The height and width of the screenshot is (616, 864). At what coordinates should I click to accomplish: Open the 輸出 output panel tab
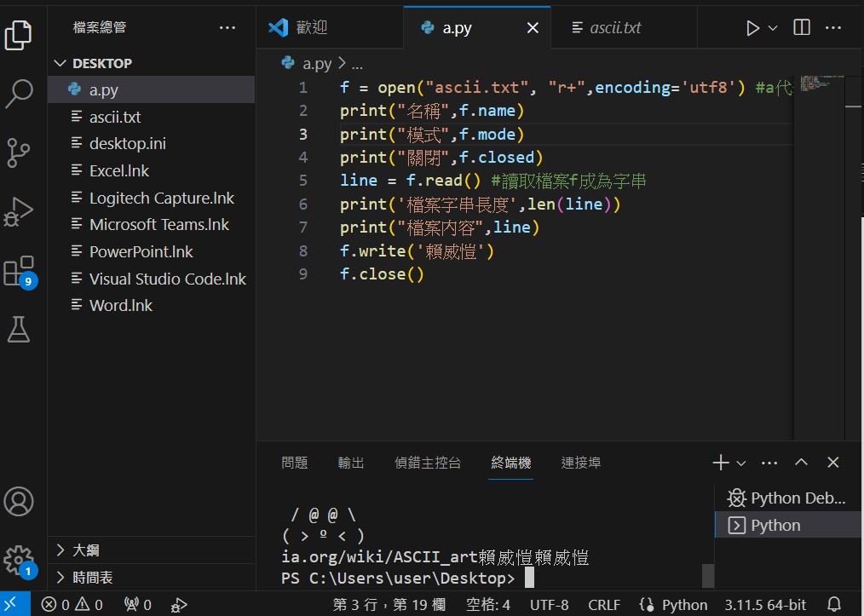[x=351, y=463]
